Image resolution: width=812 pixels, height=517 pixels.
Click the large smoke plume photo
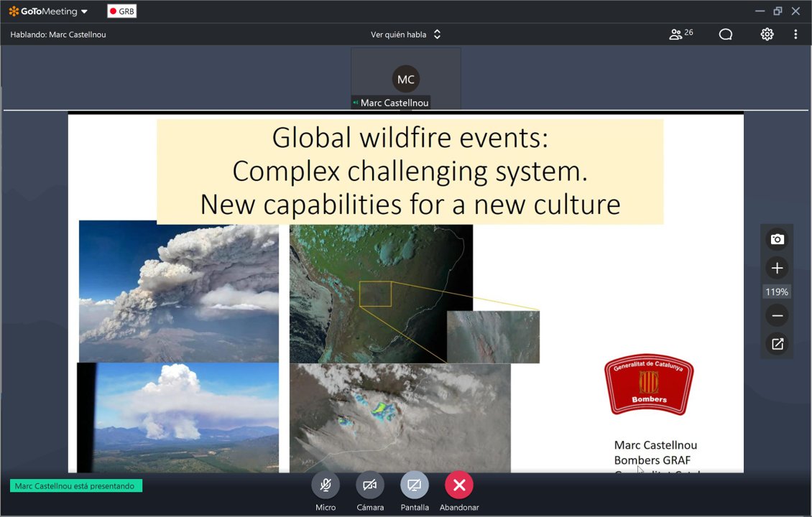point(179,292)
